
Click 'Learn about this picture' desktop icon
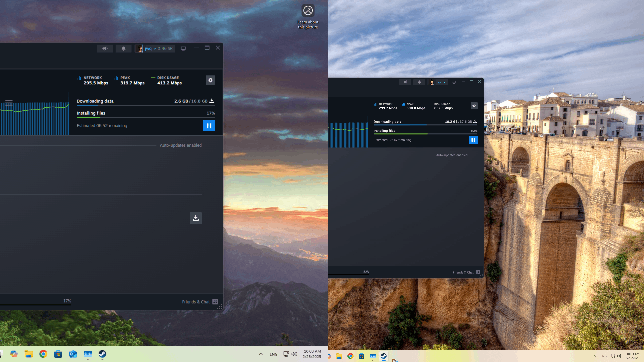point(308,17)
